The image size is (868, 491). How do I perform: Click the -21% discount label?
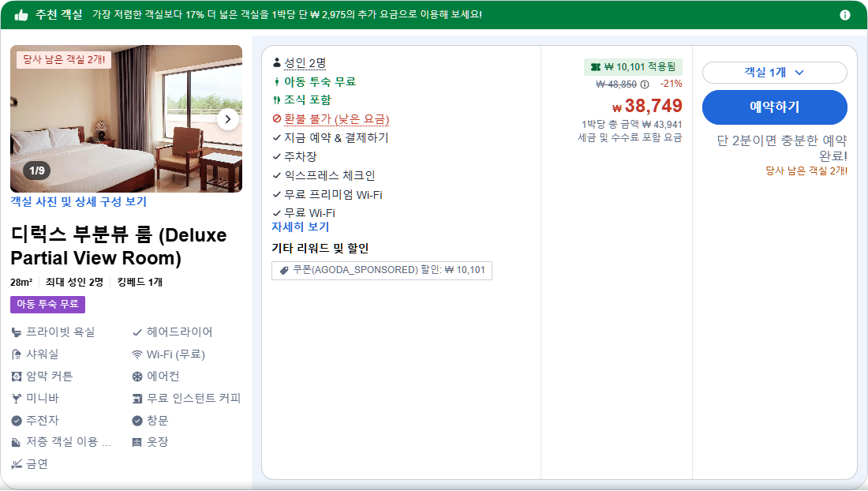tap(671, 84)
